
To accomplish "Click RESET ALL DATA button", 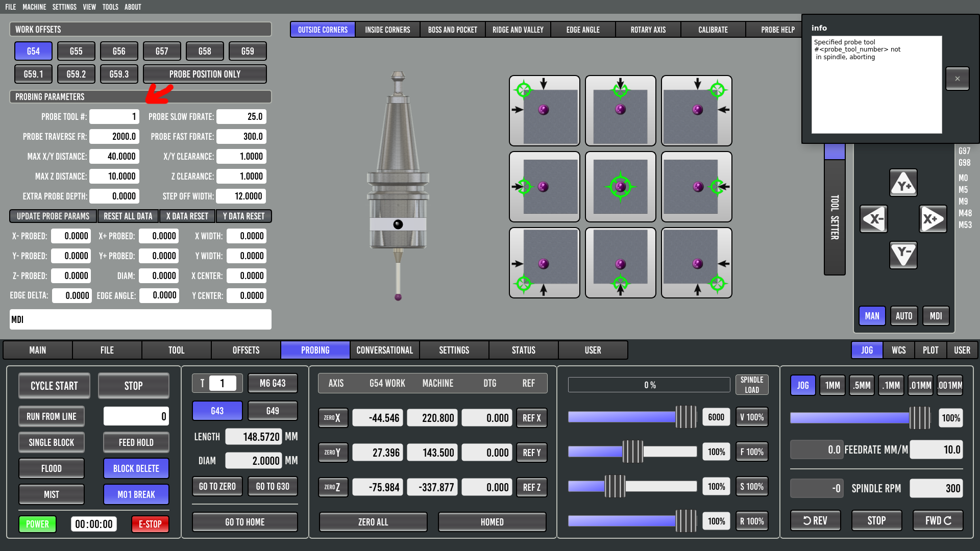I will 128,216.
